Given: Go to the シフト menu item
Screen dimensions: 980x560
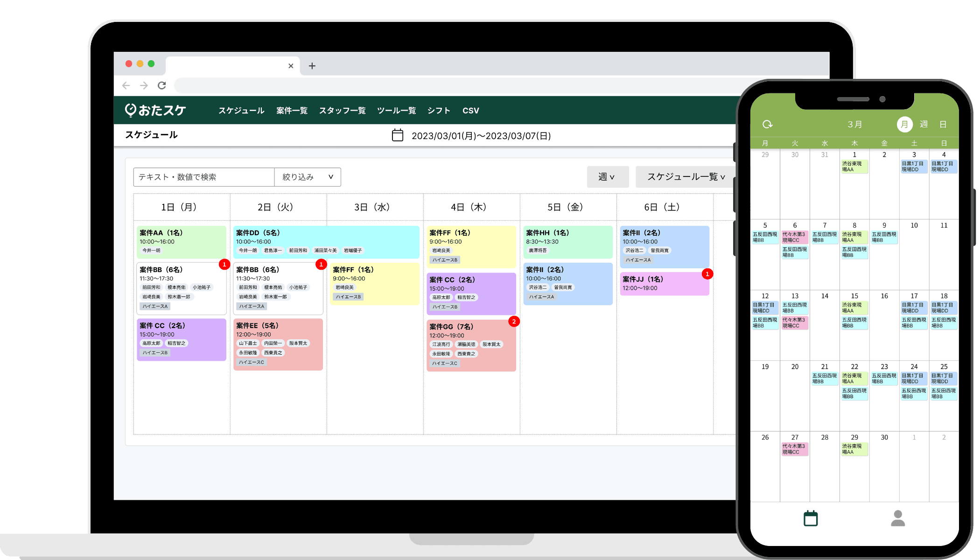Looking at the screenshot, I should [439, 111].
